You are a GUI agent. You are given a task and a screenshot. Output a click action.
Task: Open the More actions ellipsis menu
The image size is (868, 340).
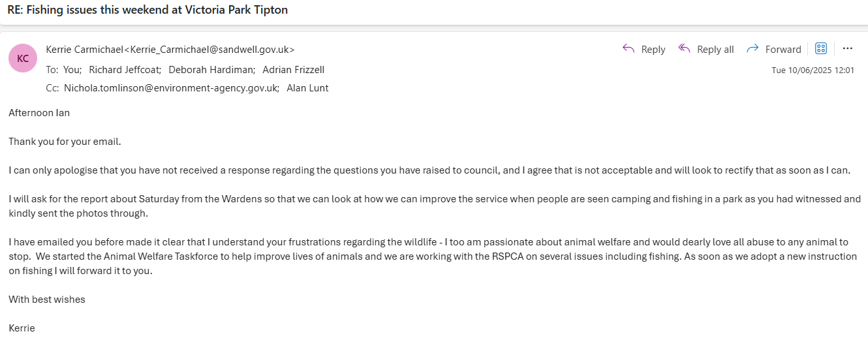coord(847,48)
